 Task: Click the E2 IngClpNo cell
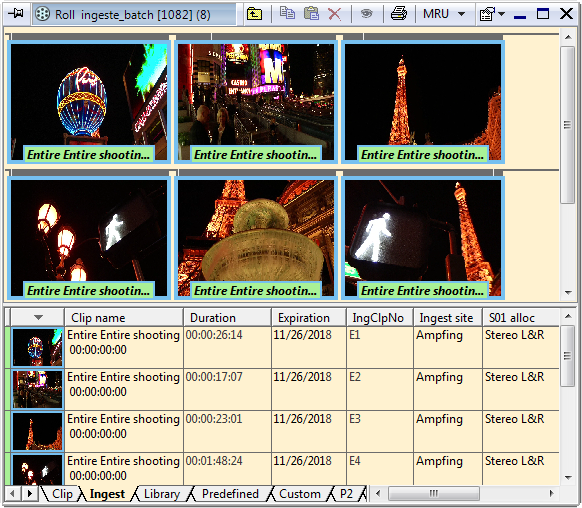380,389
